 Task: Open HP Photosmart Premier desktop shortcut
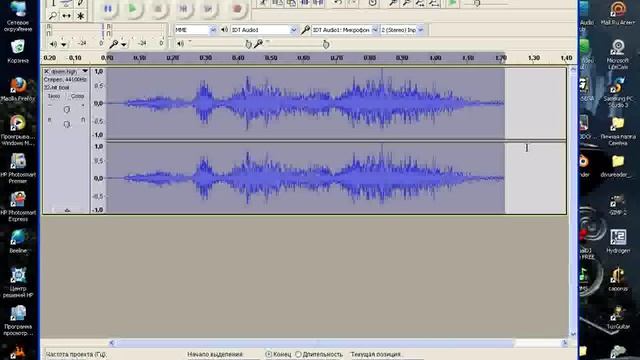(18, 169)
